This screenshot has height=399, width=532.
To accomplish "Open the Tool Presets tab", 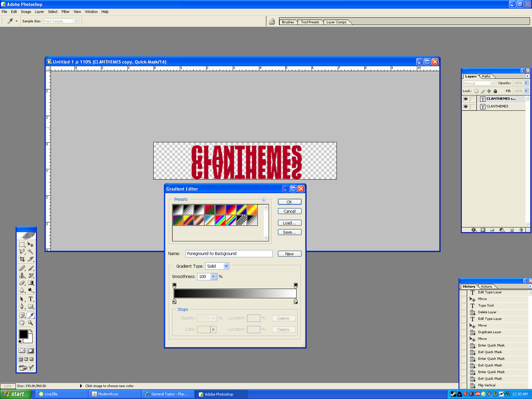I will click(x=310, y=22).
